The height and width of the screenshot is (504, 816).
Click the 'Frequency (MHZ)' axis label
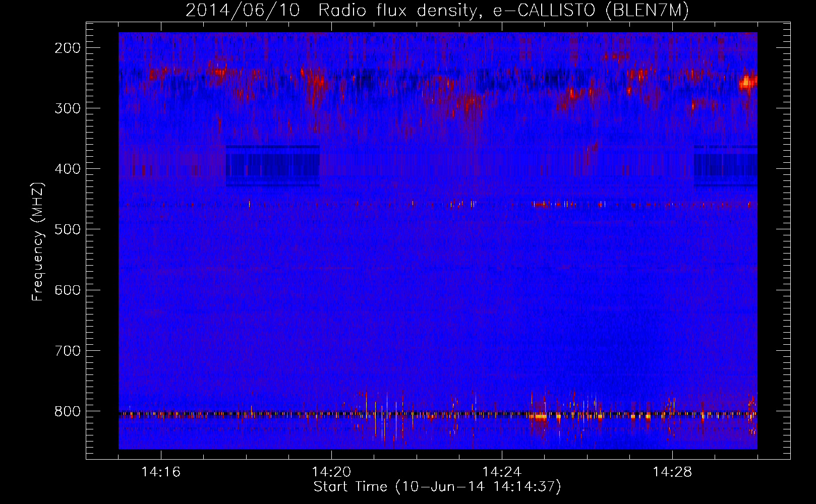[38, 242]
